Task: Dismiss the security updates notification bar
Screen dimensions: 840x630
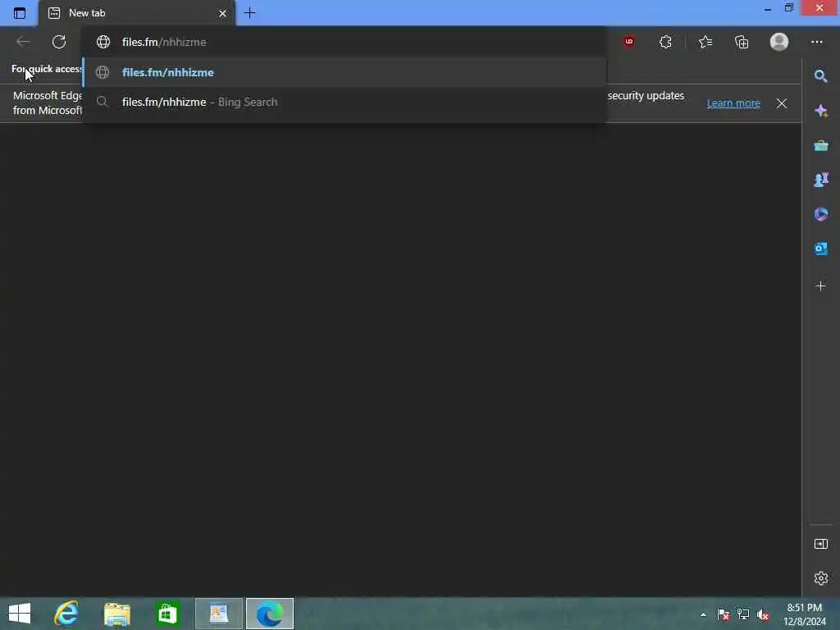Action: coord(782,103)
